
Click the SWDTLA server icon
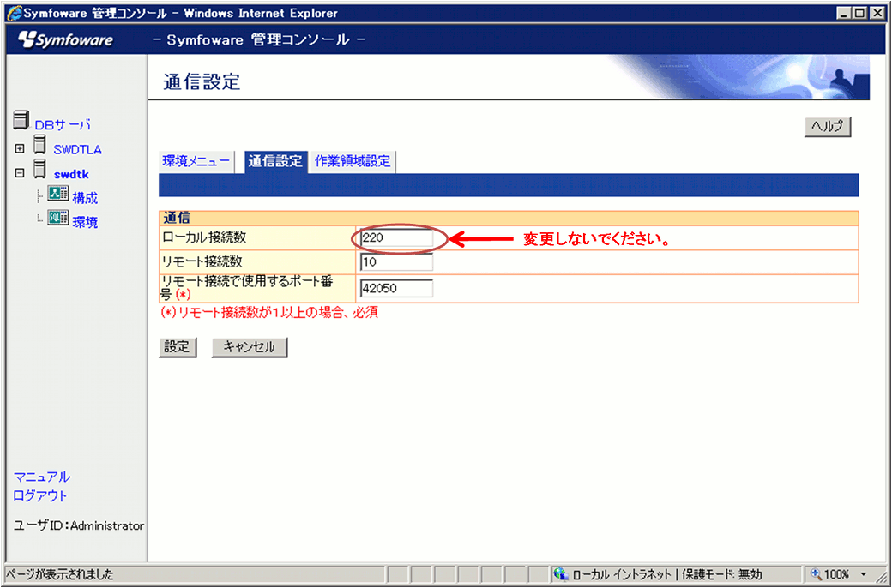click(x=39, y=145)
